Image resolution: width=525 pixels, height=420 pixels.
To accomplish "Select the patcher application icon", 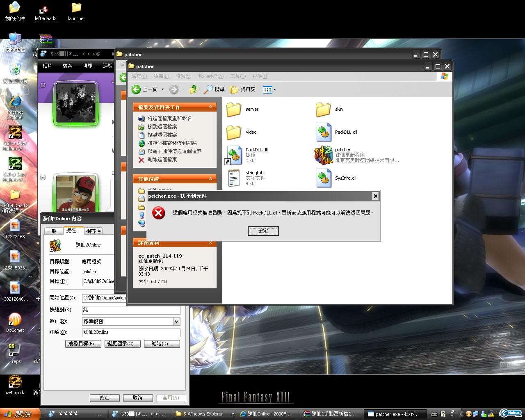I will coord(324,155).
